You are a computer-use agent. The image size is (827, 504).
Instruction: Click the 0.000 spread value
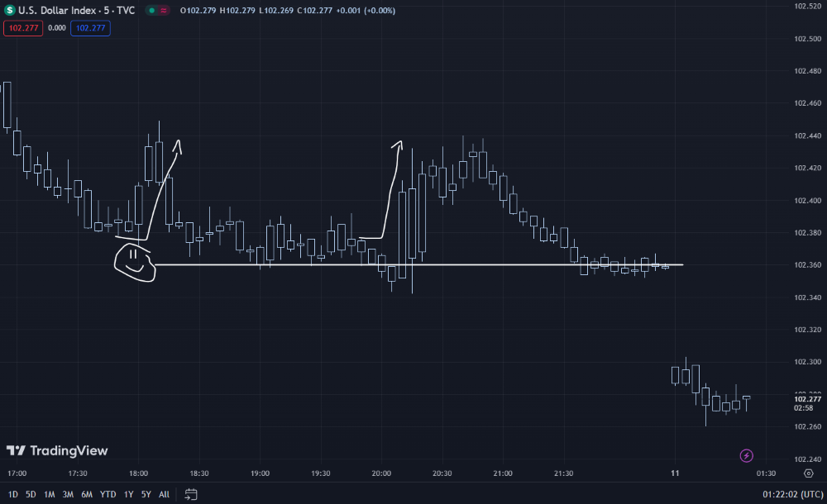(x=56, y=28)
